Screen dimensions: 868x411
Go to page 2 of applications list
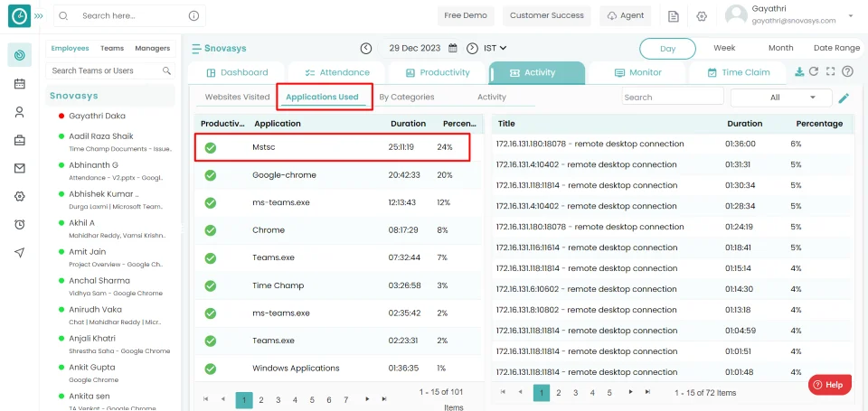[261, 399]
